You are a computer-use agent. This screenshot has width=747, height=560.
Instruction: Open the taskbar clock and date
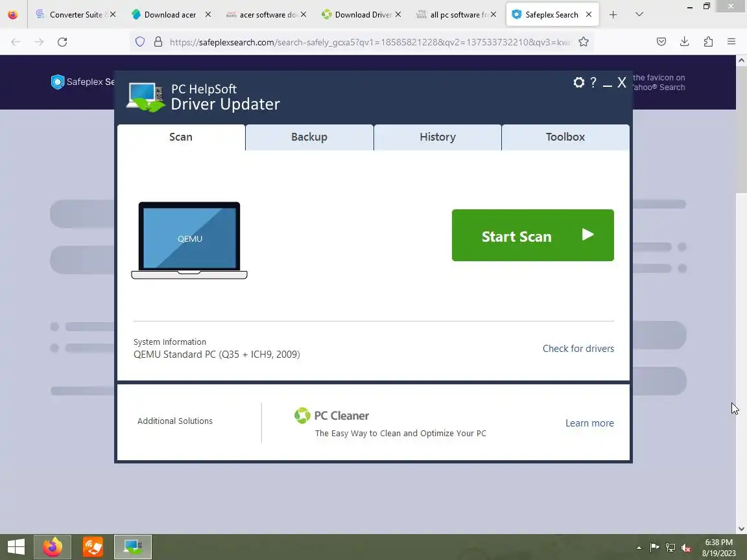(719, 548)
